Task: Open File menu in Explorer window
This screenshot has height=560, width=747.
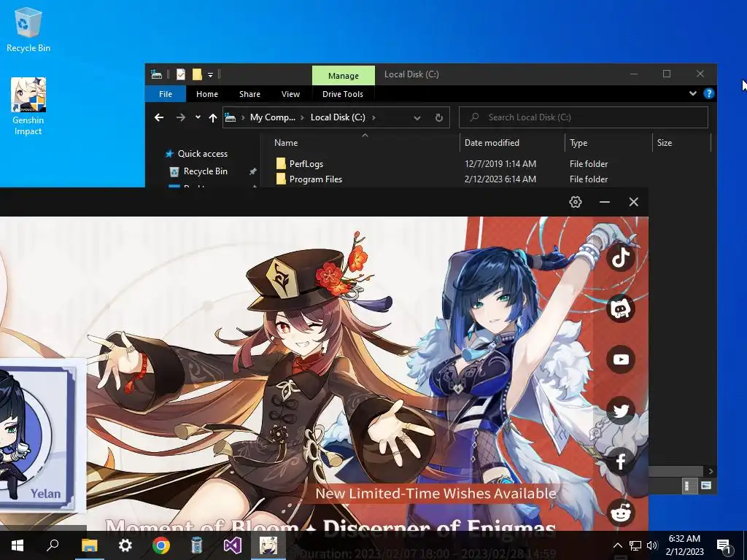Action: click(166, 94)
